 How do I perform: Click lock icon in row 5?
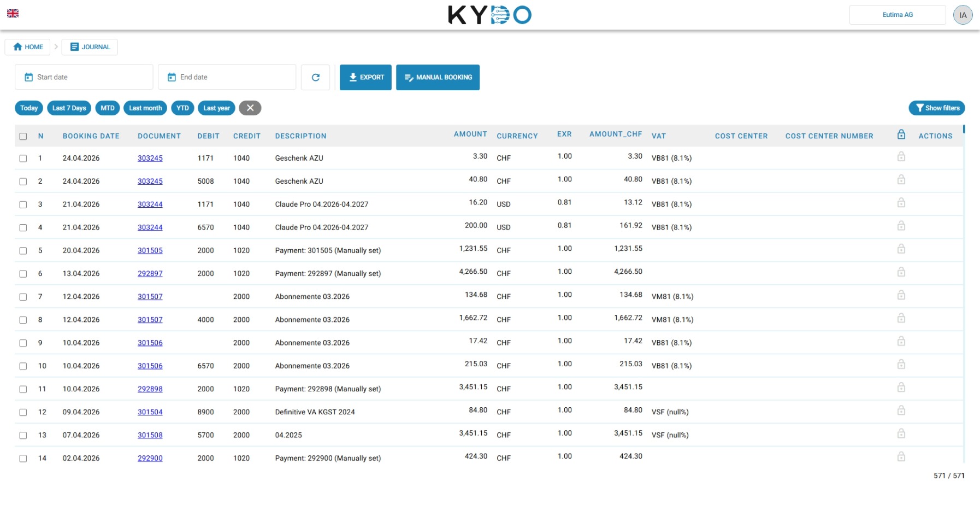click(901, 249)
